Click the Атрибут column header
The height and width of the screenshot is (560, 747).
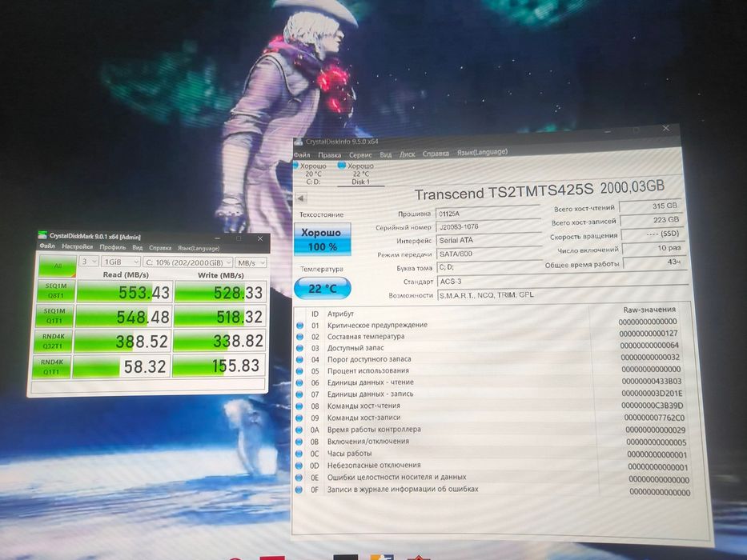pos(340,314)
